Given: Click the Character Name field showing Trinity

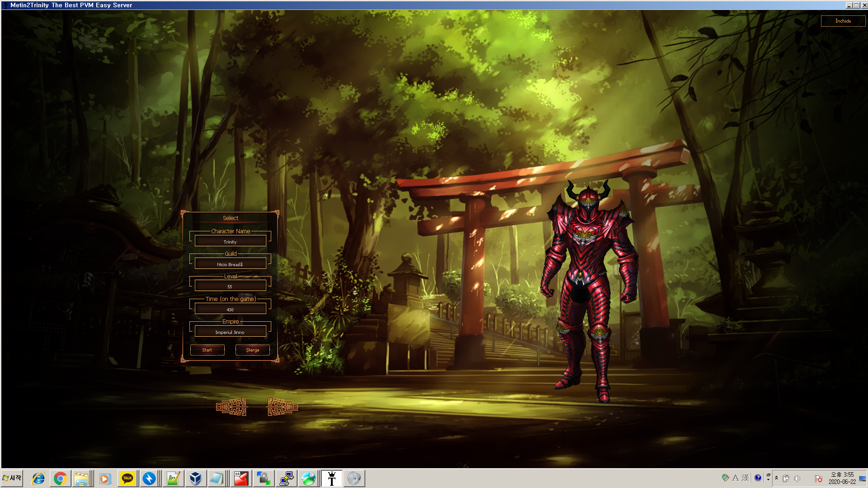Looking at the screenshot, I should click(230, 241).
